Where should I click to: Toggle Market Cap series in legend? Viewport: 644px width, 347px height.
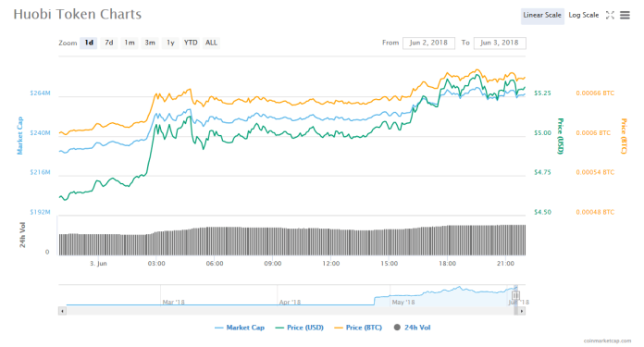point(240,328)
